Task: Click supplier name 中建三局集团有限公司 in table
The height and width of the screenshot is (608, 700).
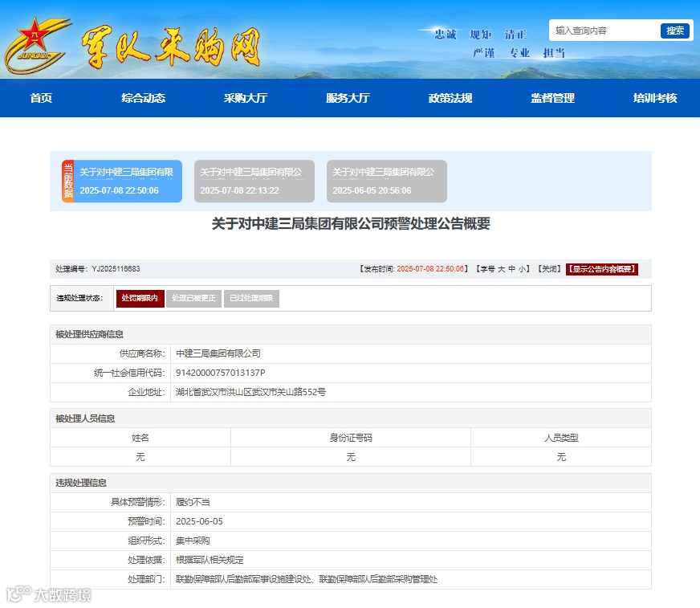Action: pyautogui.click(x=218, y=354)
